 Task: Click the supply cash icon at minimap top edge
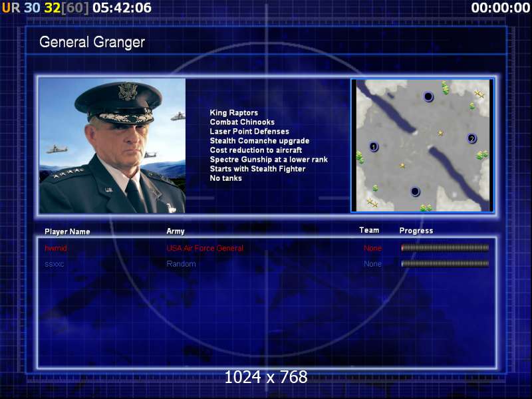coord(445,88)
